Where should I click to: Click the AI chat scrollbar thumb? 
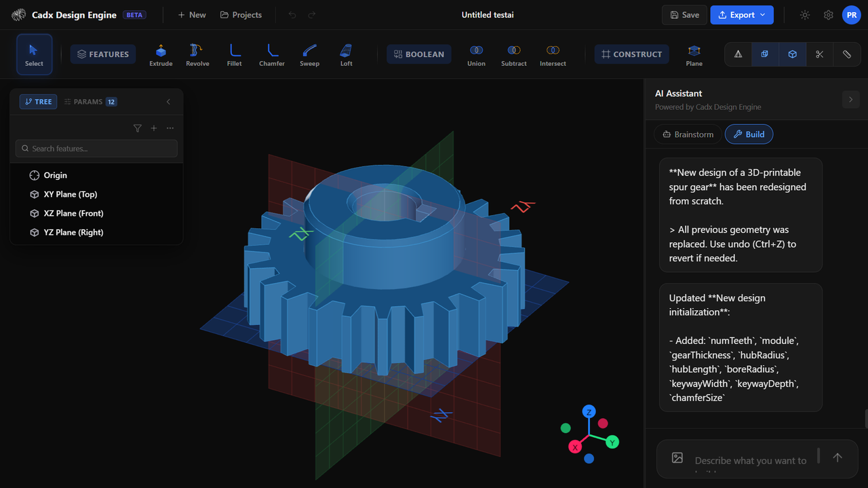(x=866, y=419)
